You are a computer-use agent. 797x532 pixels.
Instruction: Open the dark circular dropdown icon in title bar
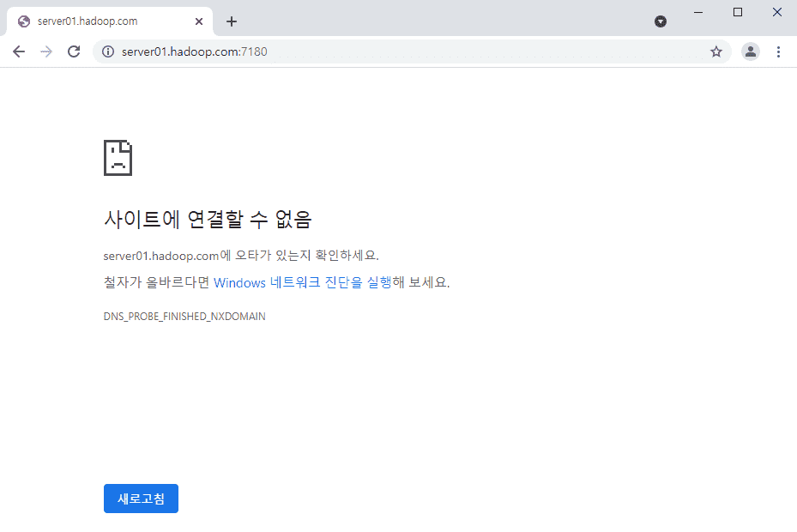[x=661, y=21]
